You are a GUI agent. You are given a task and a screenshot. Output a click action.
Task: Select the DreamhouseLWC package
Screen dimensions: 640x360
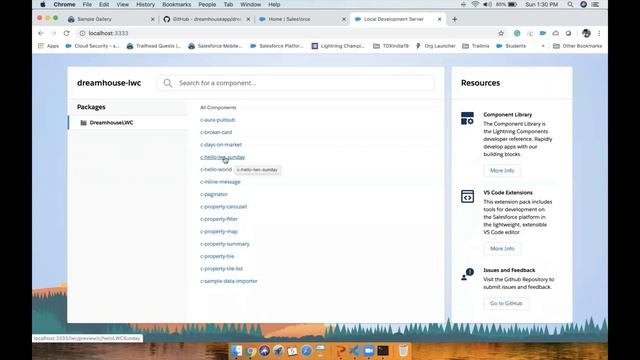pyautogui.click(x=128, y=122)
